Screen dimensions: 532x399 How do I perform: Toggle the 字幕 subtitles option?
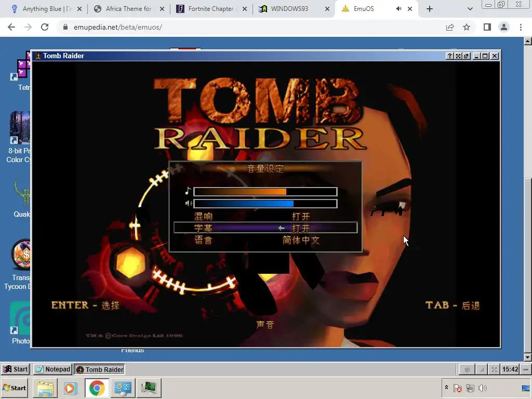(x=265, y=228)
